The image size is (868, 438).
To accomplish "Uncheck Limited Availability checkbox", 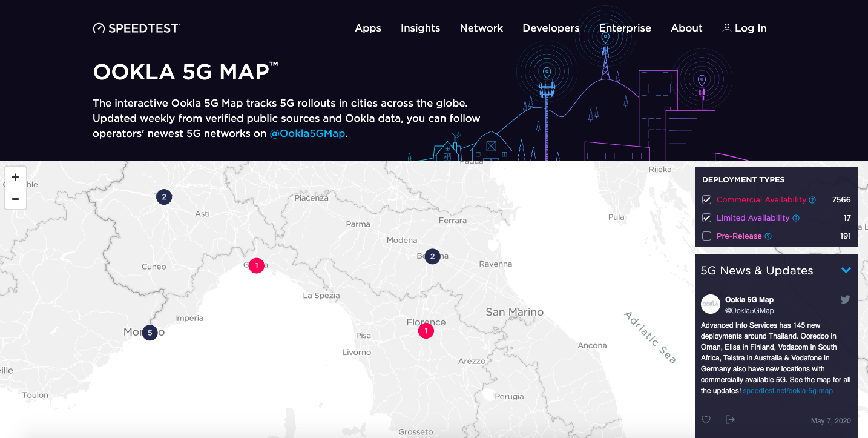I will point(706,218).
